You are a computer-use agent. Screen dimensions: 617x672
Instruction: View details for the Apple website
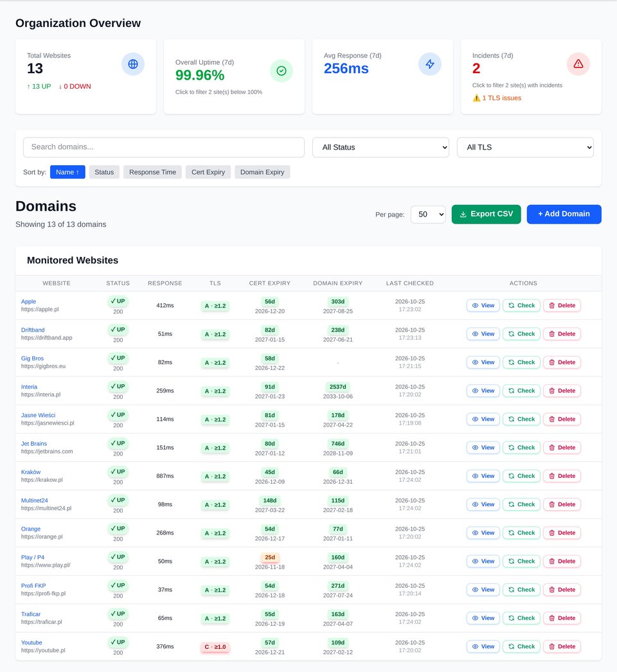coord(483,306)
